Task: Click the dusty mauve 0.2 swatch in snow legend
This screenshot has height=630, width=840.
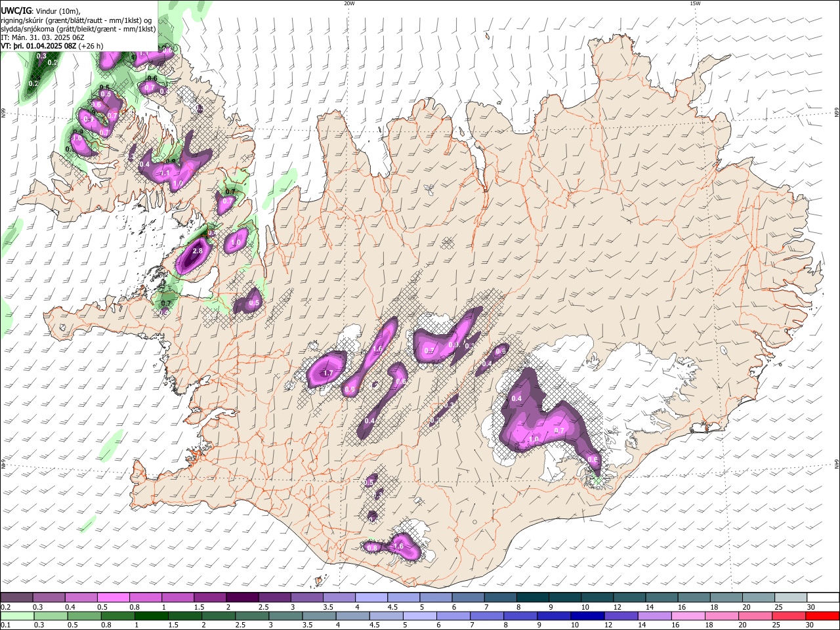Action: point(16,597)
